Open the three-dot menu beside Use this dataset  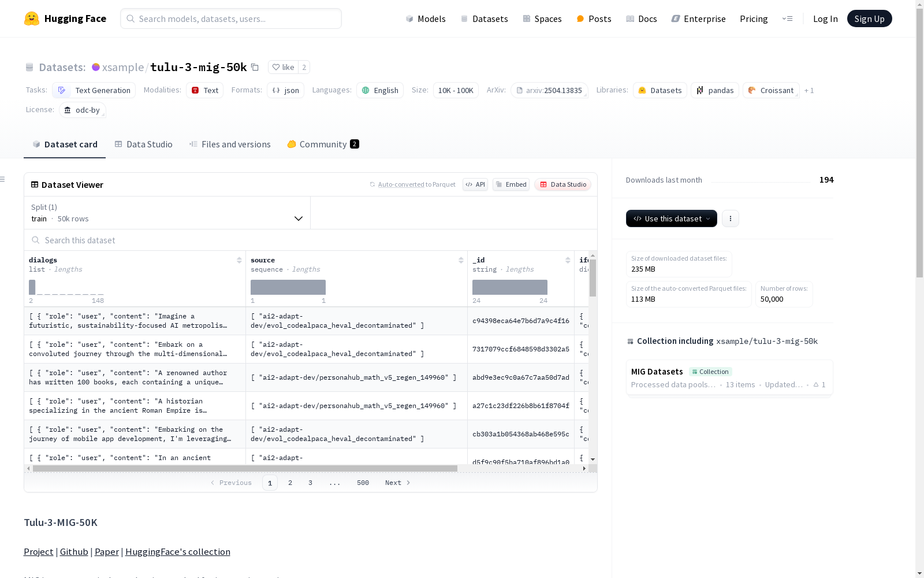click(731, 218)
